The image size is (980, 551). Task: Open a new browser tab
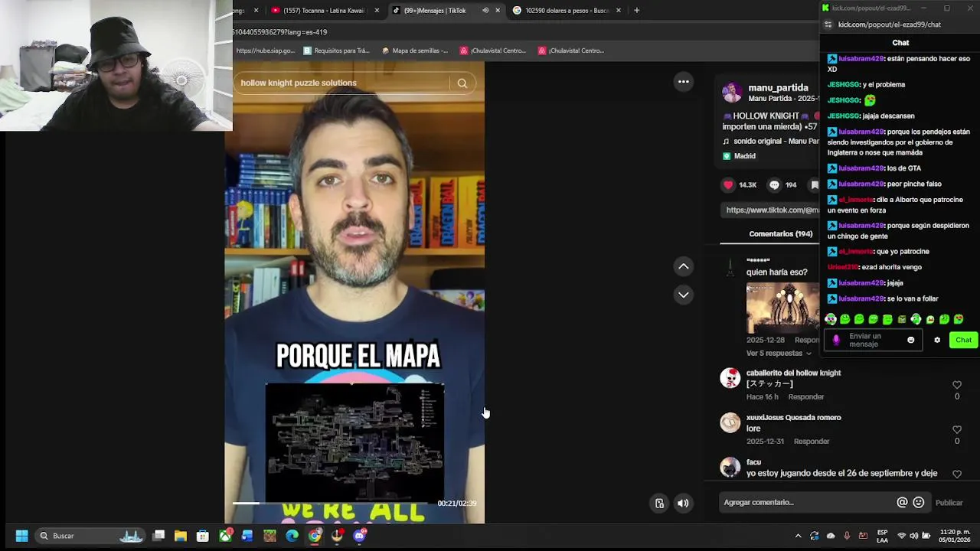636,11
